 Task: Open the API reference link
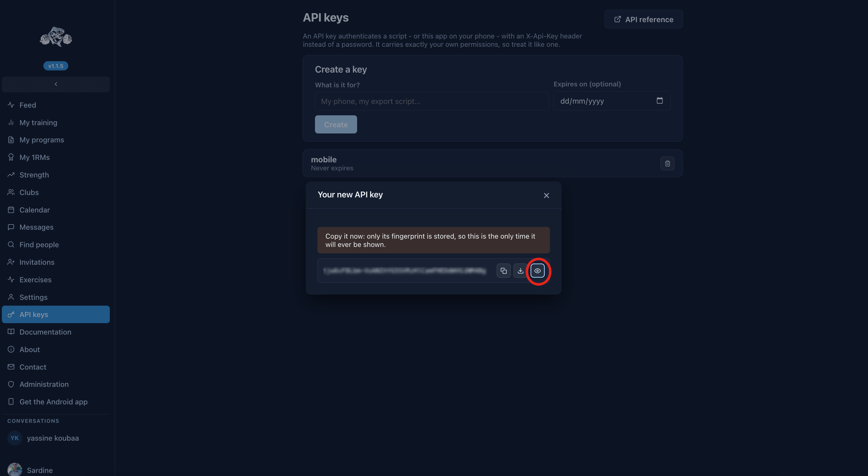point(643,19)
